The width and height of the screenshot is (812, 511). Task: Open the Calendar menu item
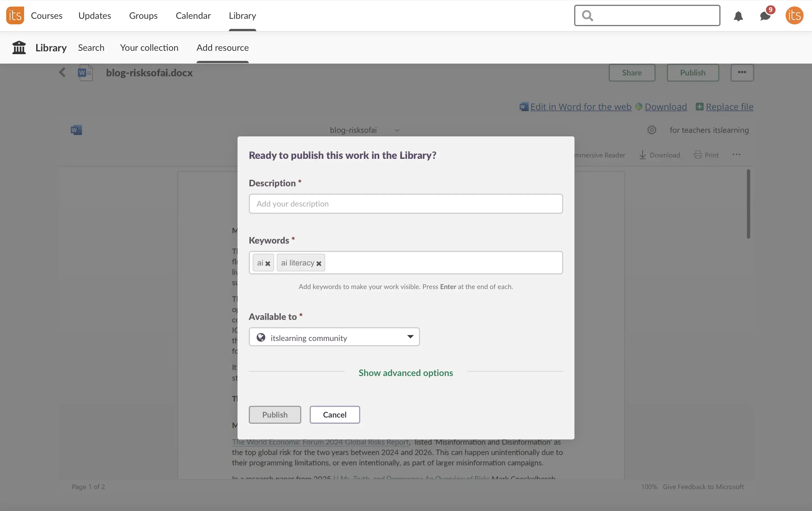click(193, 15)
